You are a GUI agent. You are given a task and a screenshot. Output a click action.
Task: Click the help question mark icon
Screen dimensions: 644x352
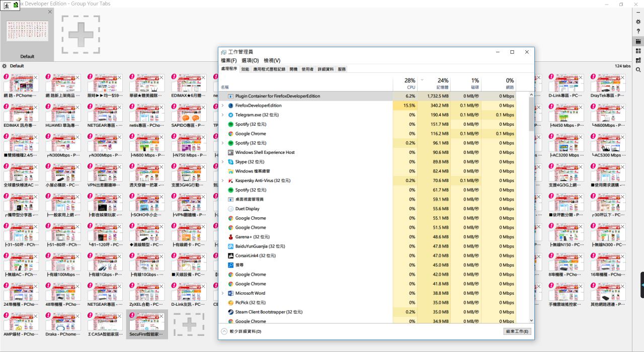pyautogui.click(x=638, y=31)
